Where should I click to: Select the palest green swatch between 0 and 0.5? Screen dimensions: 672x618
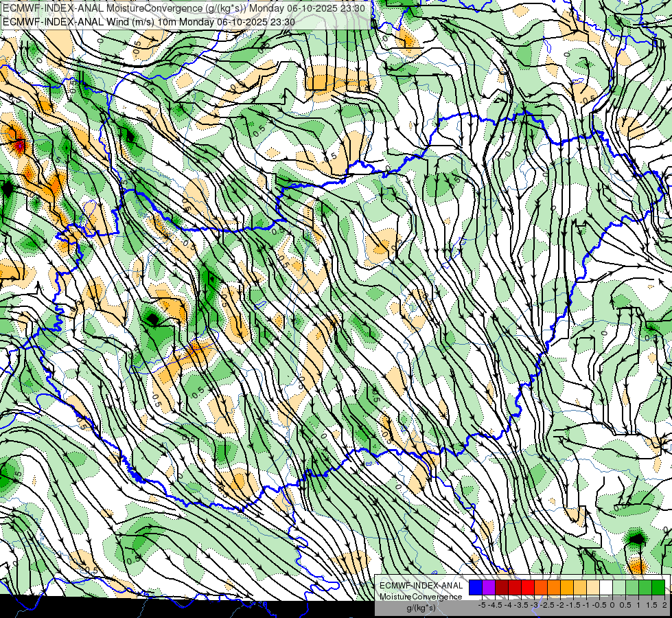tap(619, 588)
